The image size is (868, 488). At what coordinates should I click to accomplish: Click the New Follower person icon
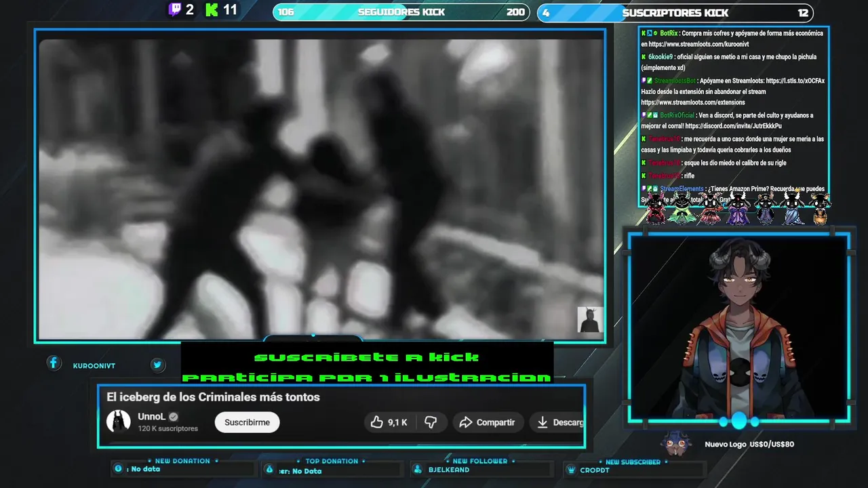(x=417, y=470)
